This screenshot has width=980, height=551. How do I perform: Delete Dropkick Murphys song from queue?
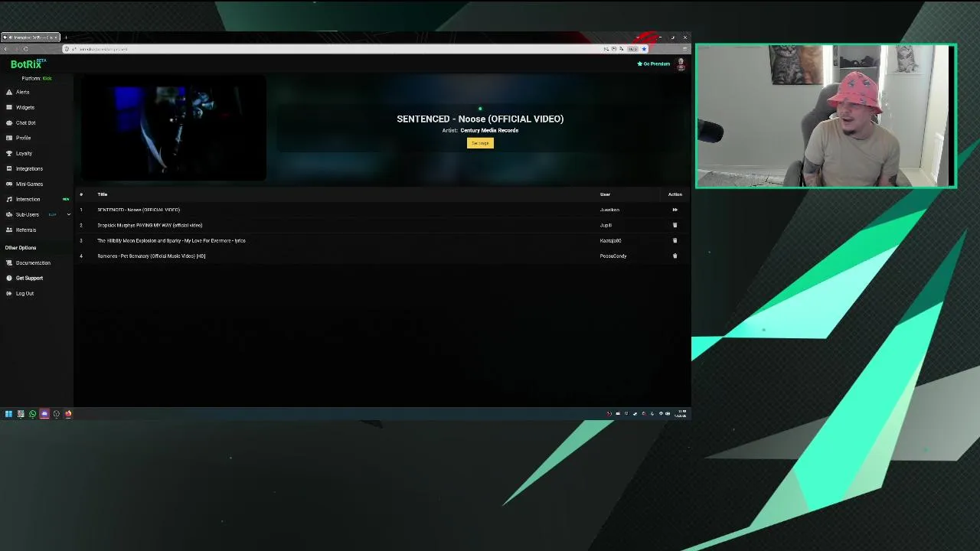675,225
